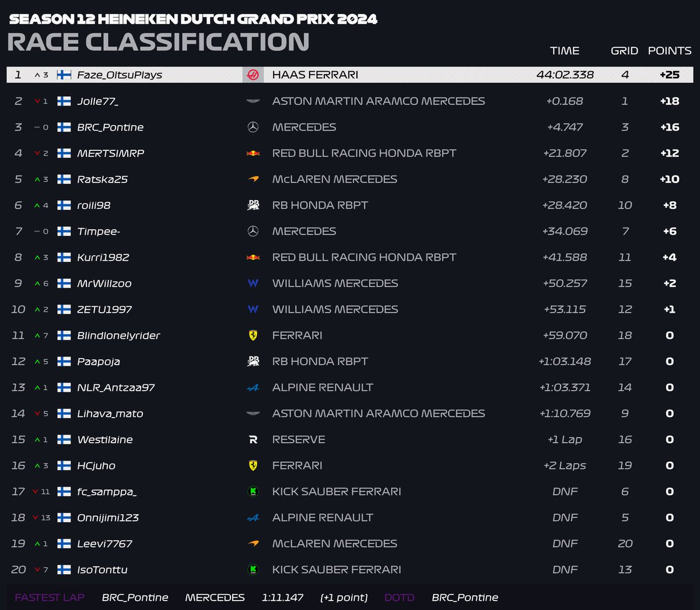The image size is (700, 610).
Task: Click Red Bull logo in MERTSIMRP row
Action: [253, 153]
